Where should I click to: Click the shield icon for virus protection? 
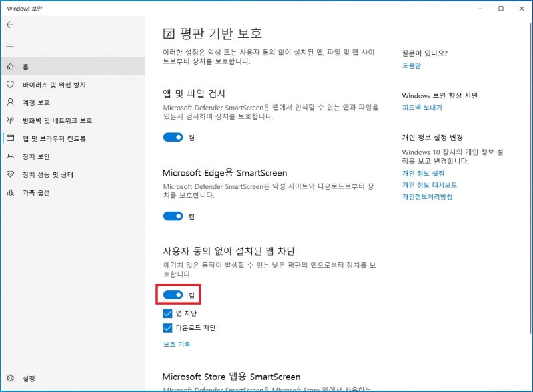pos(11,85)
